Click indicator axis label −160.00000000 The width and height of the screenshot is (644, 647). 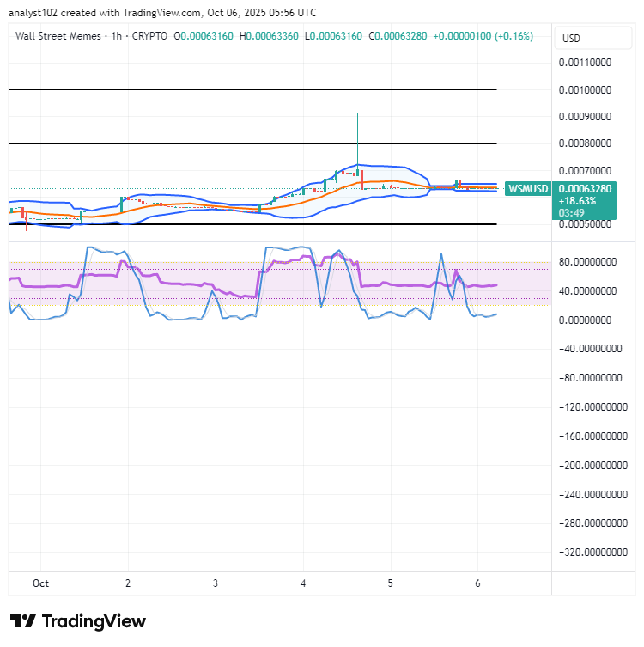592,436
